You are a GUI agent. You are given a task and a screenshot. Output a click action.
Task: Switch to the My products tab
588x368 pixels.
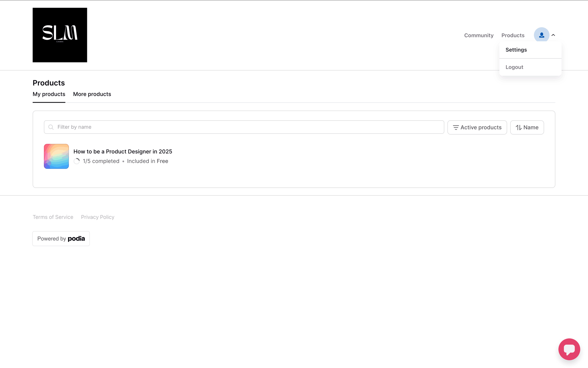tap(49, 94)
